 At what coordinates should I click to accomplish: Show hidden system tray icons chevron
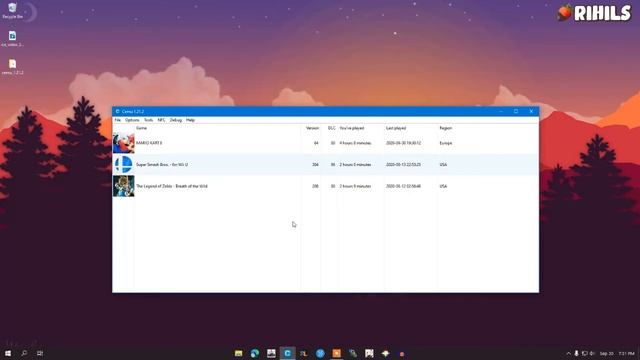(568, 353)
